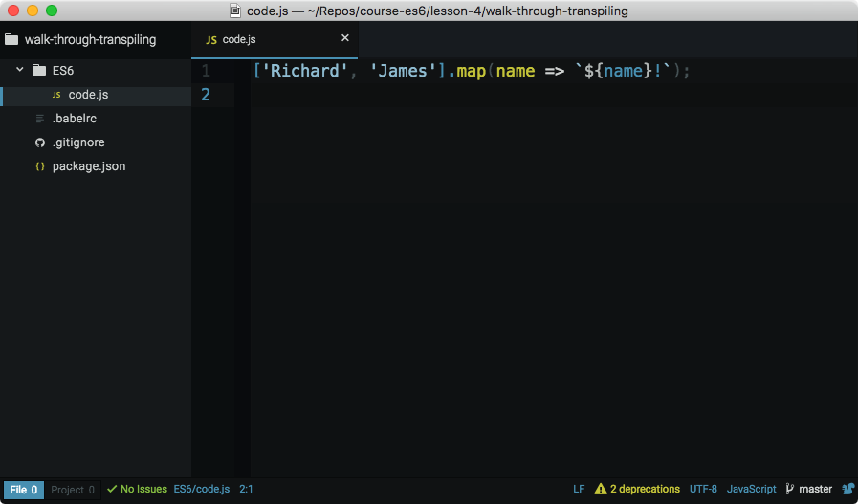Image resolution: width=858 pixels, height=504 pixels.
Task: Click the JS icon beside code.js in tree
Action: coord(56,96)
